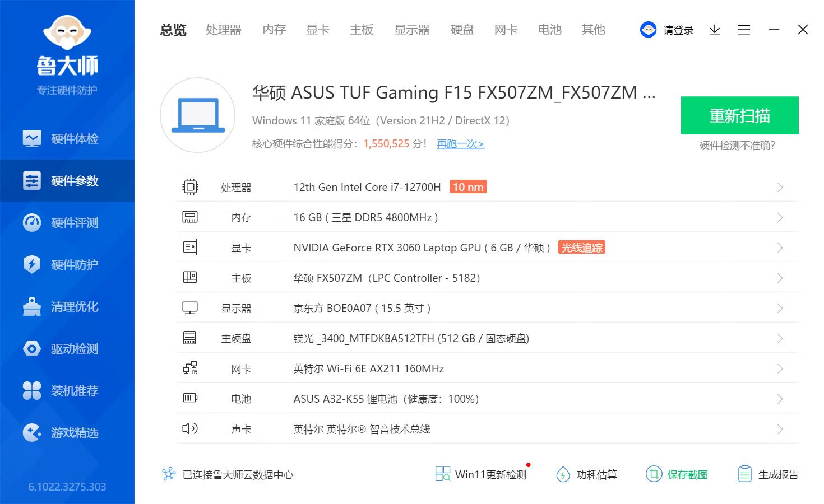The width and height of the screenshot is (824, 504).
Task: Click the 10 nm badge
Action: click(x=468, y=187)
